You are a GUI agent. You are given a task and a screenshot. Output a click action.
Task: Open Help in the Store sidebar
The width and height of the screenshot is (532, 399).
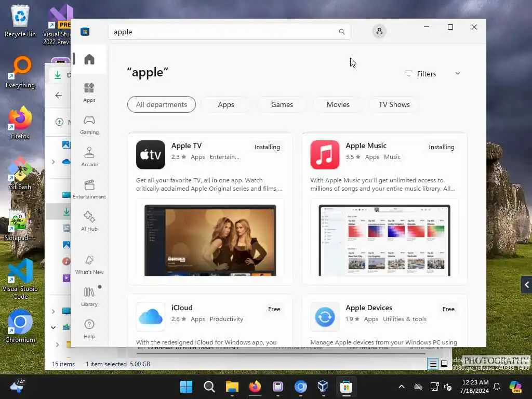point(89,329)
